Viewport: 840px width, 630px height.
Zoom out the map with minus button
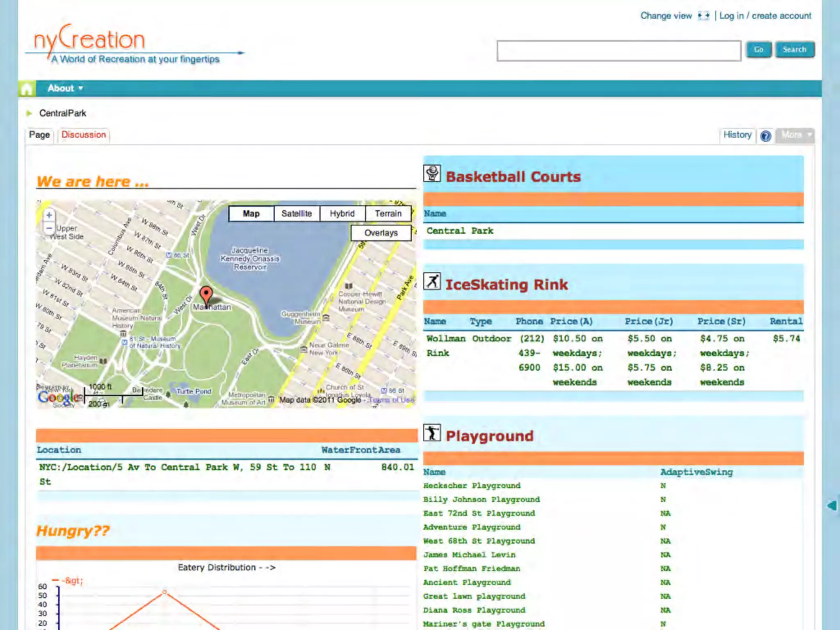[49, 228]
